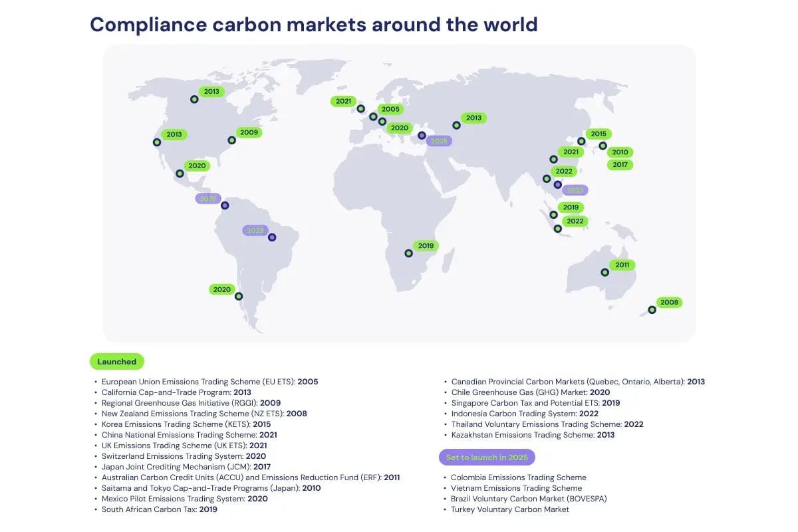Screen dimensions: 798x532
Task: Click the green 2008 badge near New Zealand
Action: [668, 302]
